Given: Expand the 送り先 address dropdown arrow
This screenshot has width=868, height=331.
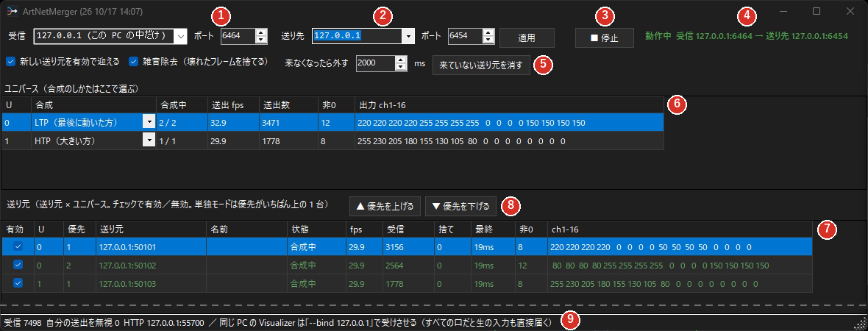Looking at the screenshot, I should [408, 36].
